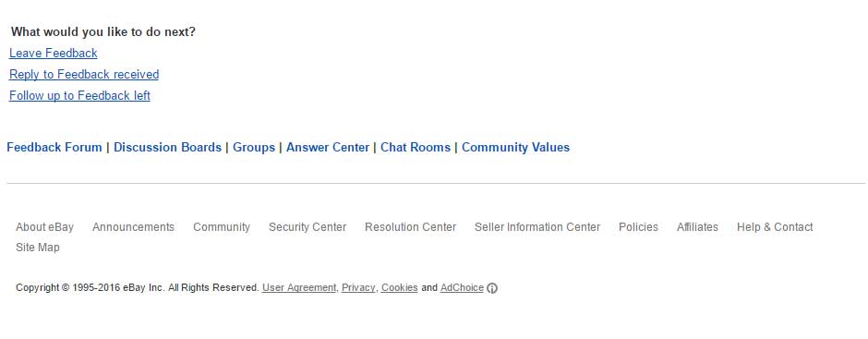Click the AdChoice info icon
Image resolution: width=868 pixels, height=339 pixels.
click(x=491, y=288)
